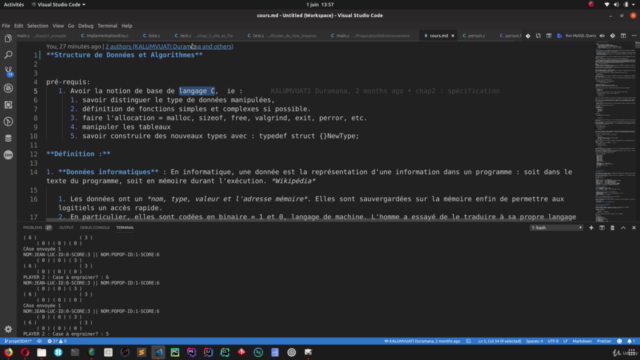Open the File menu
The image size is (640, 360).
(x=6, y=26)
